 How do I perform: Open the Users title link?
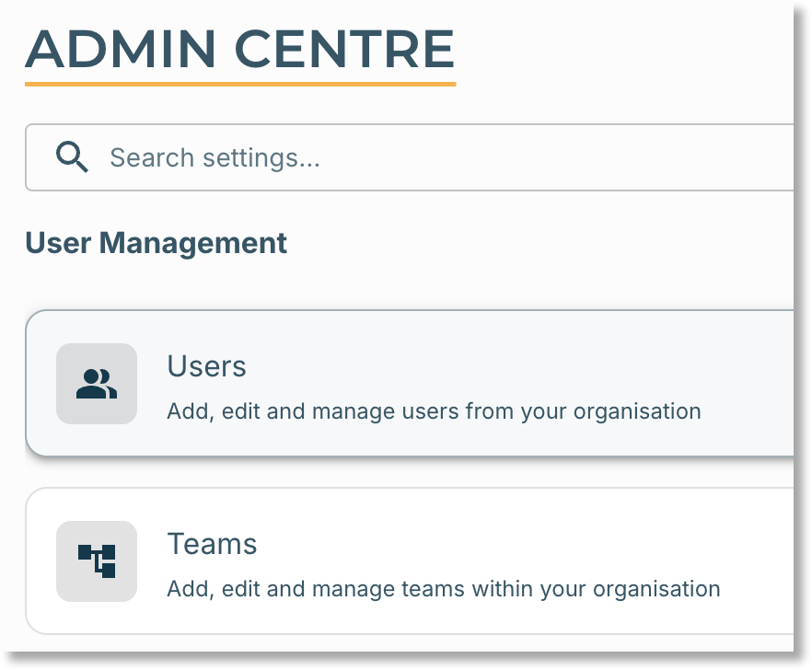206,366
